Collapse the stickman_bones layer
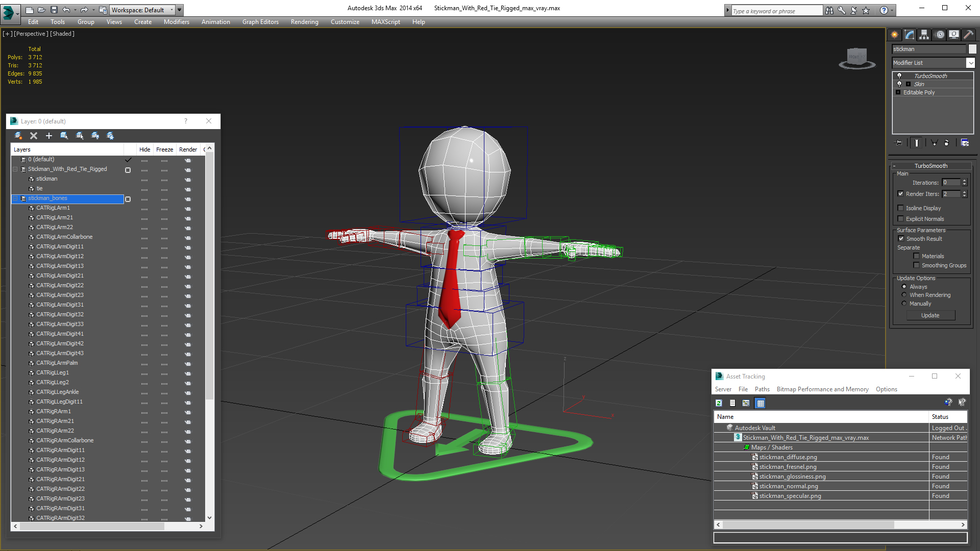 point(15,198)
